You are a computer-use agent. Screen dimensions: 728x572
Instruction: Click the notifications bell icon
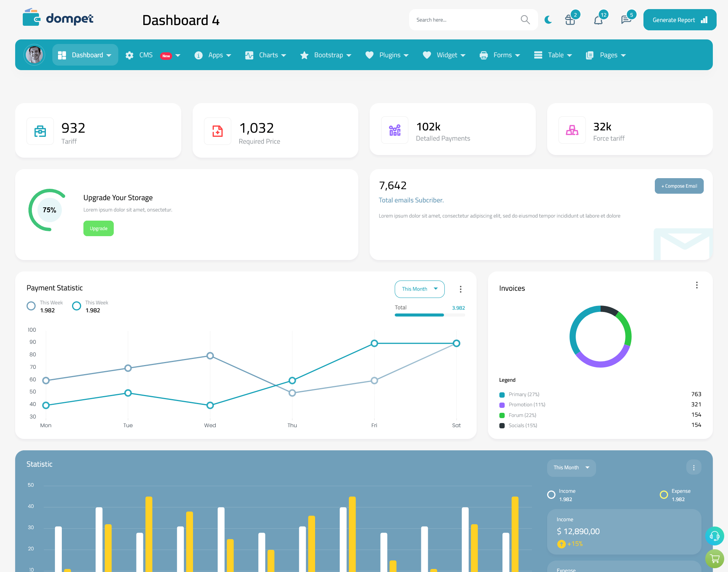[x=598, y=19]
